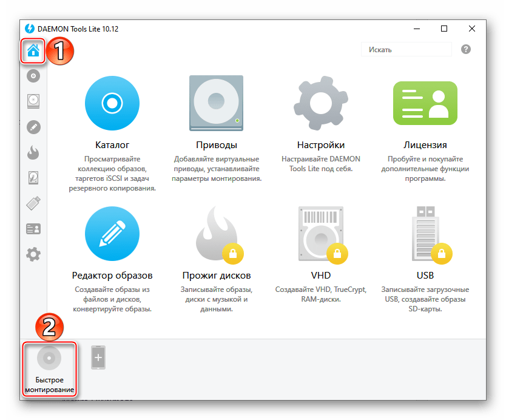This screenshot has width=506, height=420.
Task: Click the large Приводы drive icon
Action: click(216, 103)
